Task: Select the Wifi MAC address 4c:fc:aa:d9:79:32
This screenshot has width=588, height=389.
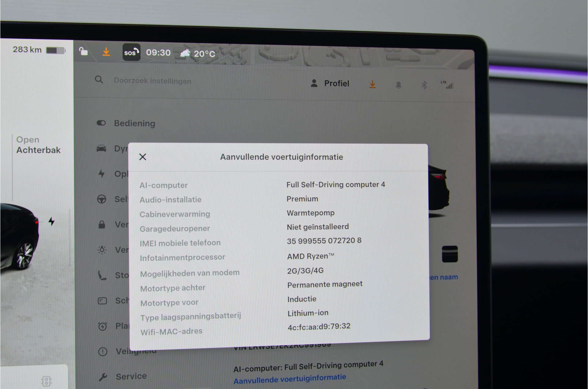Action: click(x=319, y=327)
